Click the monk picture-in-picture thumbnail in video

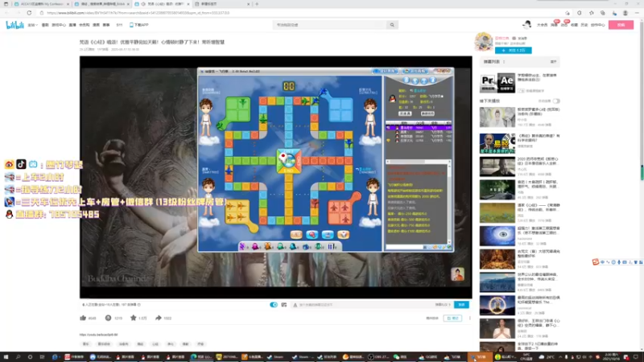[x=457, y=274]
